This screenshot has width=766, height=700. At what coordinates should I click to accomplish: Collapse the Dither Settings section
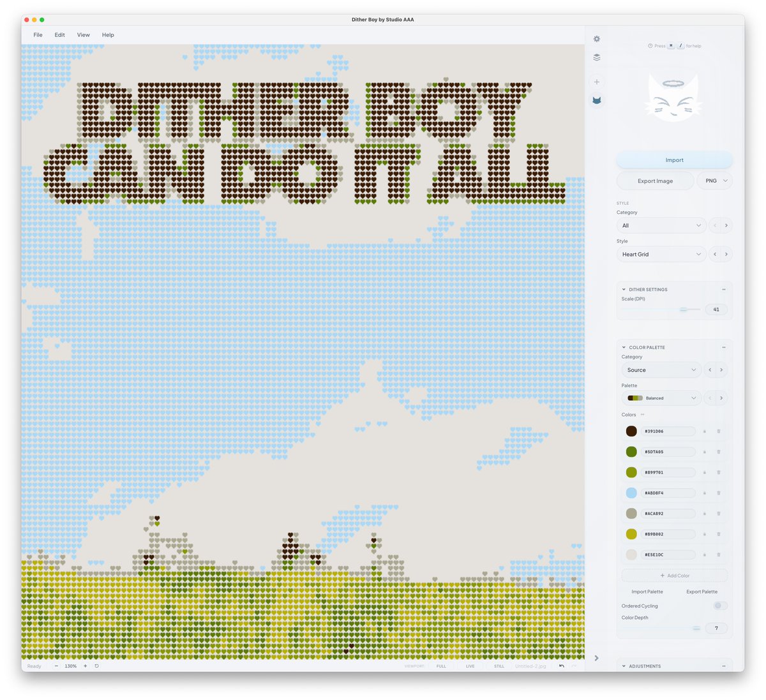(624, 290)
